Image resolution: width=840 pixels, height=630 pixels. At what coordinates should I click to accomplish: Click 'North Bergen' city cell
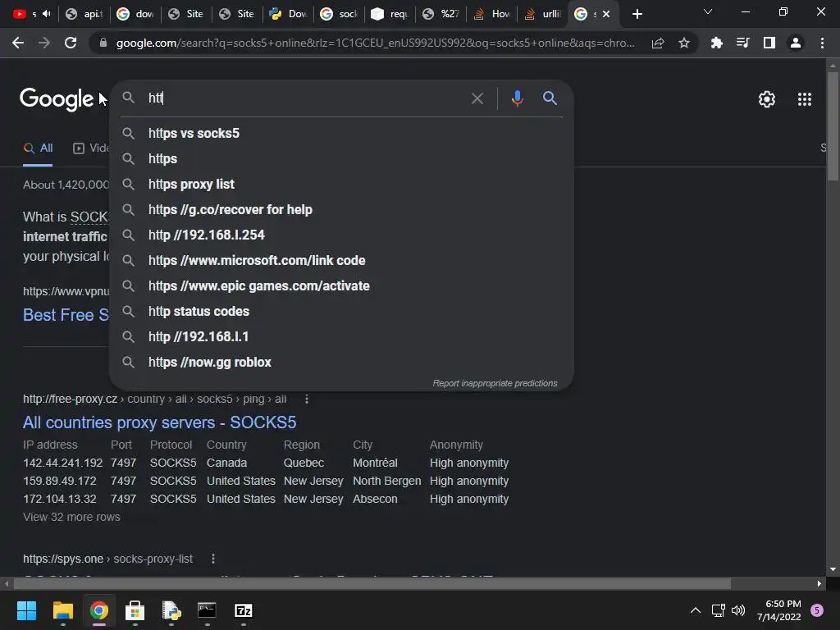(387, 481)
